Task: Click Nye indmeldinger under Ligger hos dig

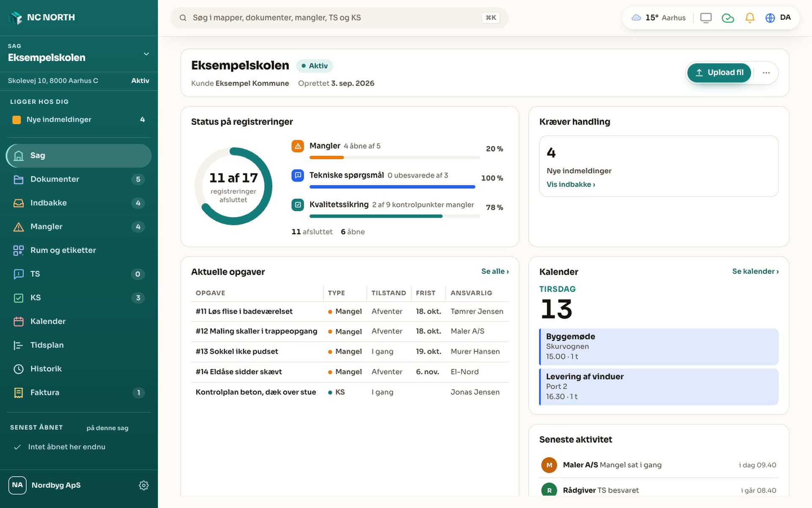Action: 79,120
